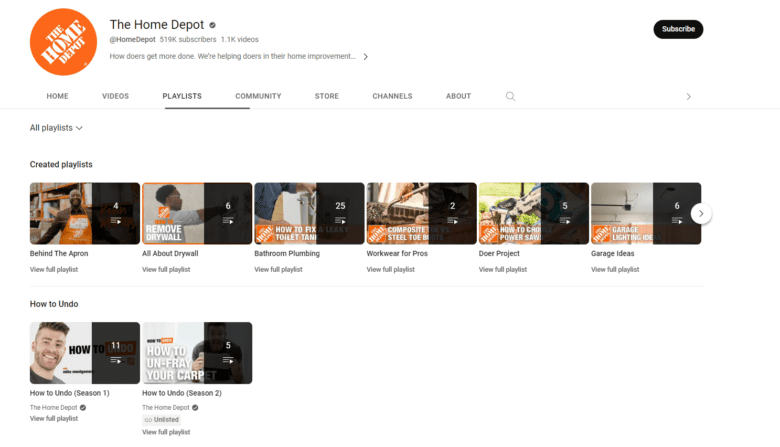Click the Garage Ideas title
The image size is (780, 447).
click(x=612, y=254)
